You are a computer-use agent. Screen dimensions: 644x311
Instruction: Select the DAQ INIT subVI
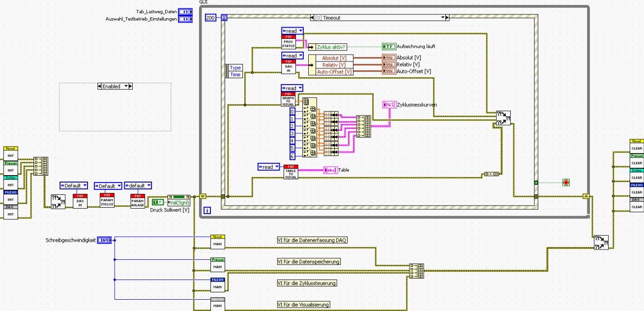coord(10,212)
